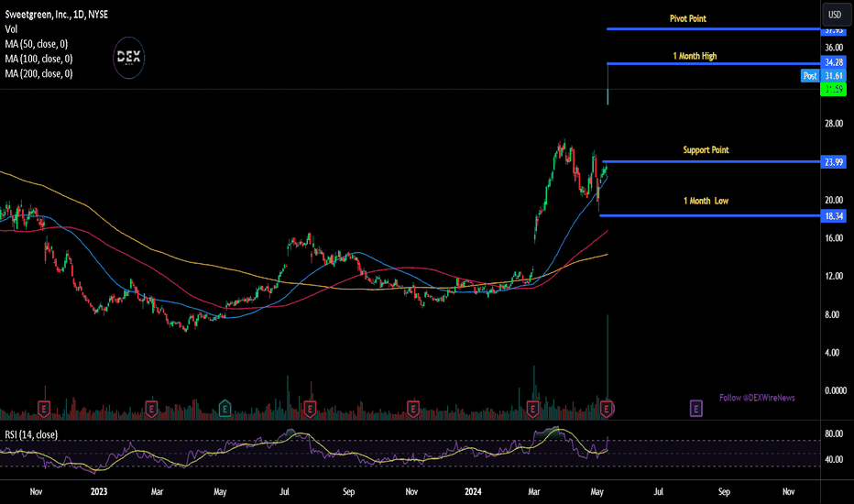Click the 40.00 RSI axis label
Viewport: 854px width, 504px height.
(x=834, y=459)
